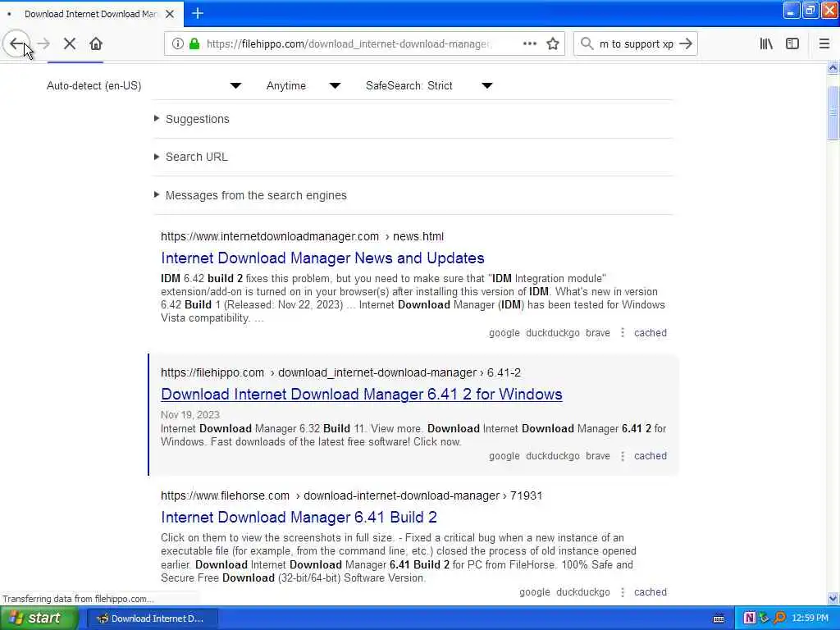Click duckduckgo tag under filehorse result
Viewport: 840px width, 630px height.
point(583,592)
